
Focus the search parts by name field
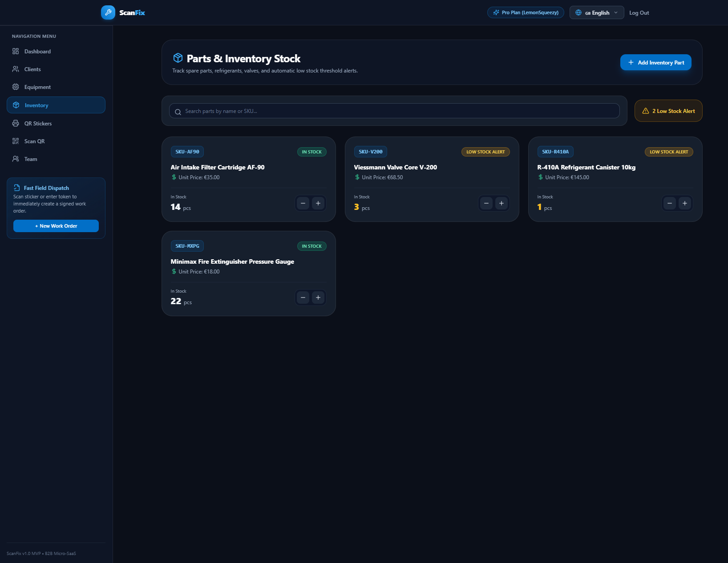[x=394, y=111]
